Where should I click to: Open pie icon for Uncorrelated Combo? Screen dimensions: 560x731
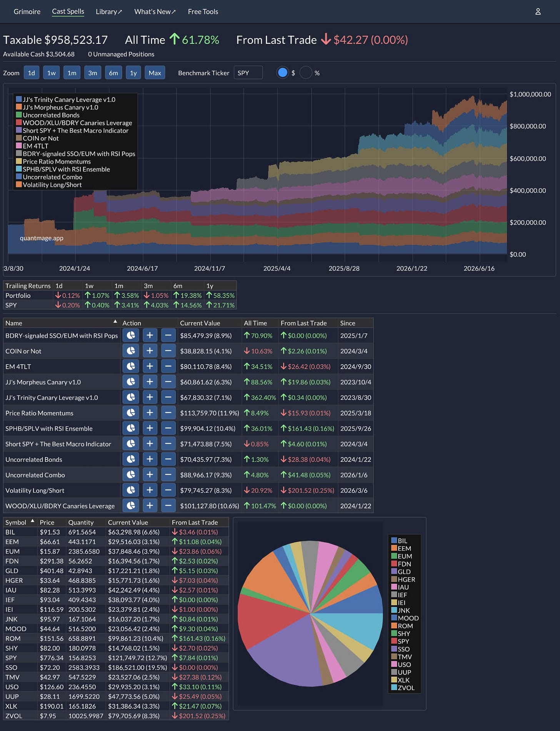(x=131, y=475)
